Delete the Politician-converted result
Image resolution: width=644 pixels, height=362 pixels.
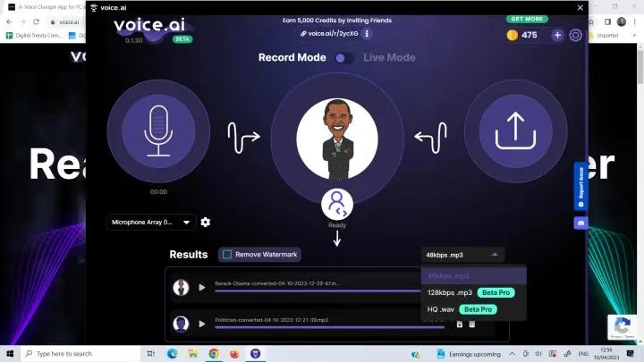472,324
